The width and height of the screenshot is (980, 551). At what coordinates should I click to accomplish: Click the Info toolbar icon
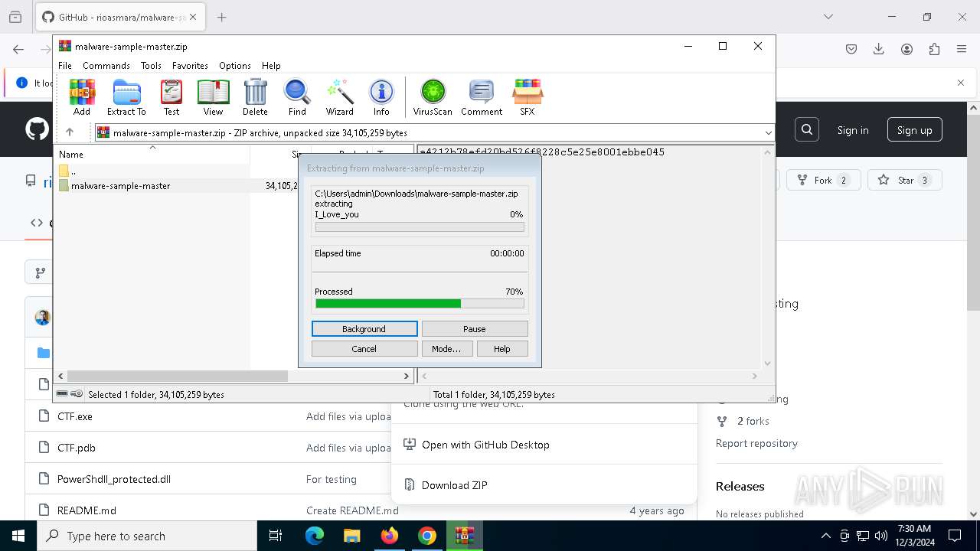pyautogui.click(x=381, y=97)
